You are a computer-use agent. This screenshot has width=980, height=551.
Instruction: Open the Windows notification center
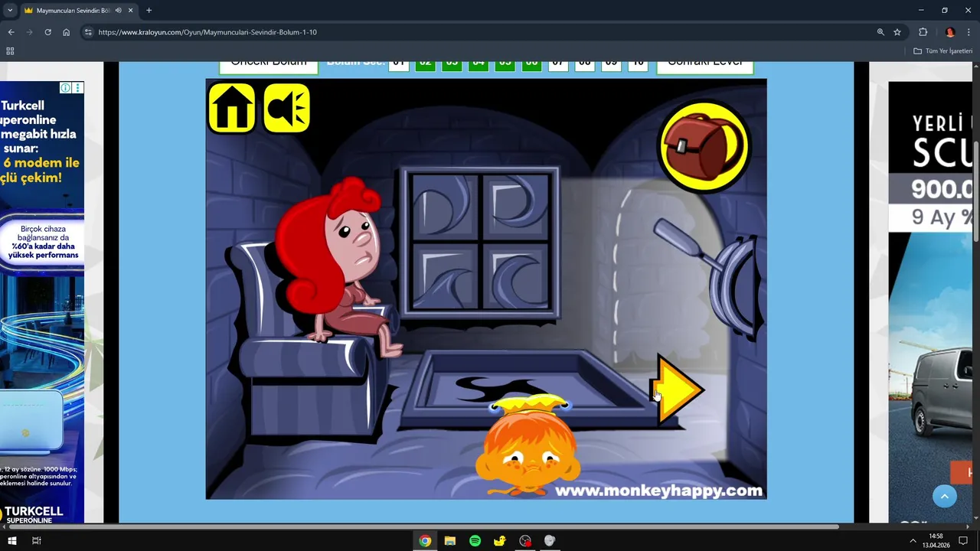(963, 540)
